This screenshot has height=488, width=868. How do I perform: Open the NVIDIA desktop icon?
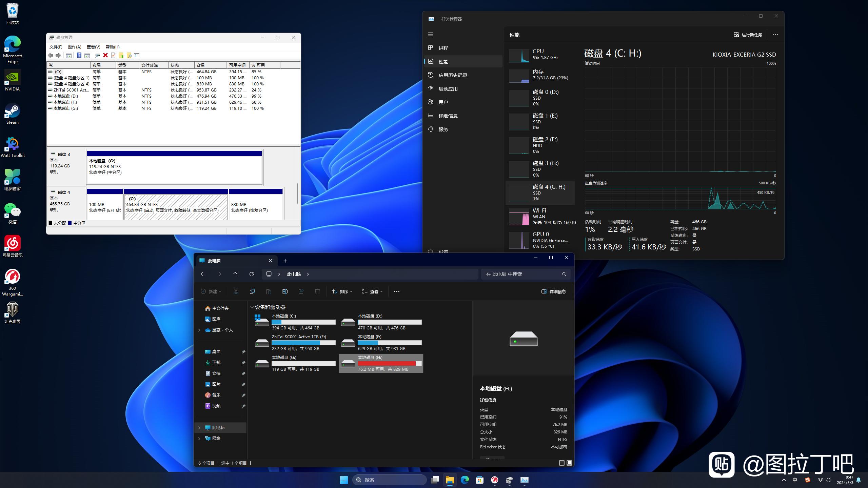coord(13,80)
